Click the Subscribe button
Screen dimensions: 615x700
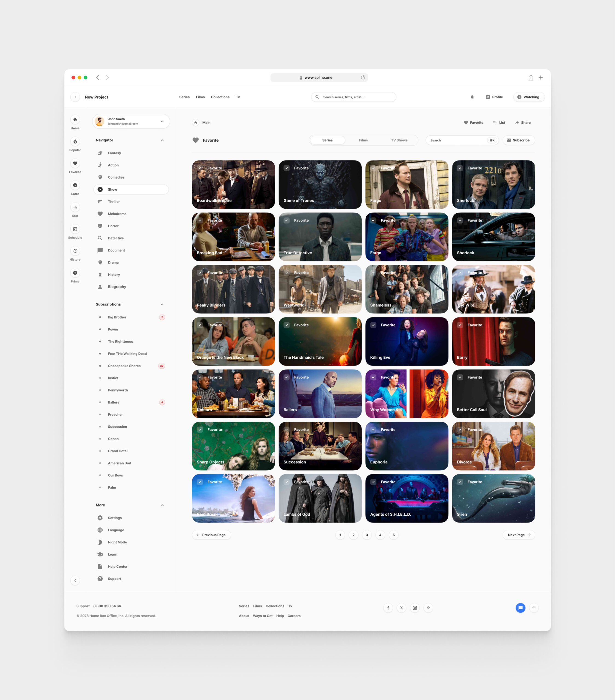[518, 140]
